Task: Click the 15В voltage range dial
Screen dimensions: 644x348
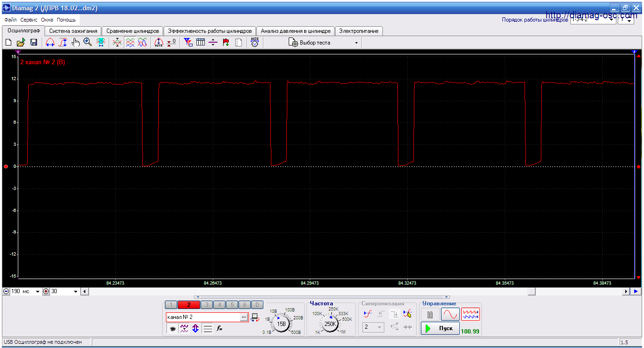Action: [282, 324]
